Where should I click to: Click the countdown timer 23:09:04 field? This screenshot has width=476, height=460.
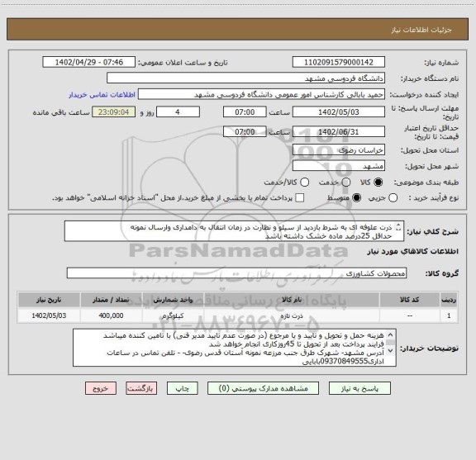(x=114, y=112)
